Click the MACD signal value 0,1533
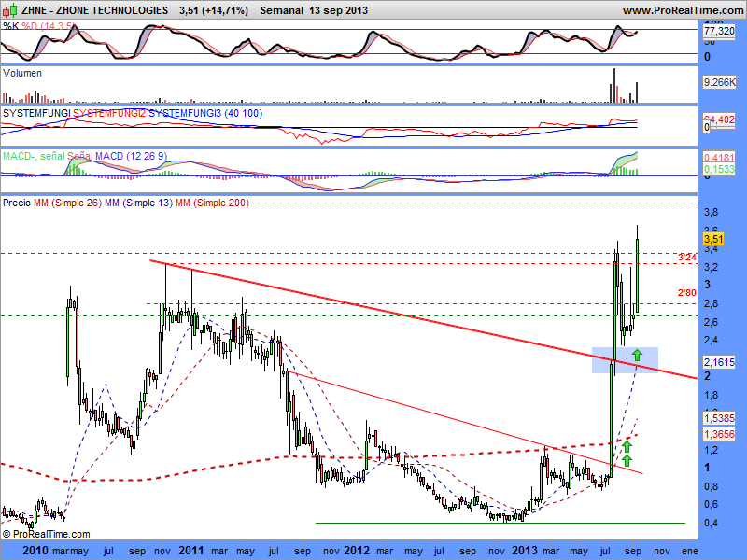The height and width of the screenshot is (560, 747). pyautogui.click(x=719, y=169)
